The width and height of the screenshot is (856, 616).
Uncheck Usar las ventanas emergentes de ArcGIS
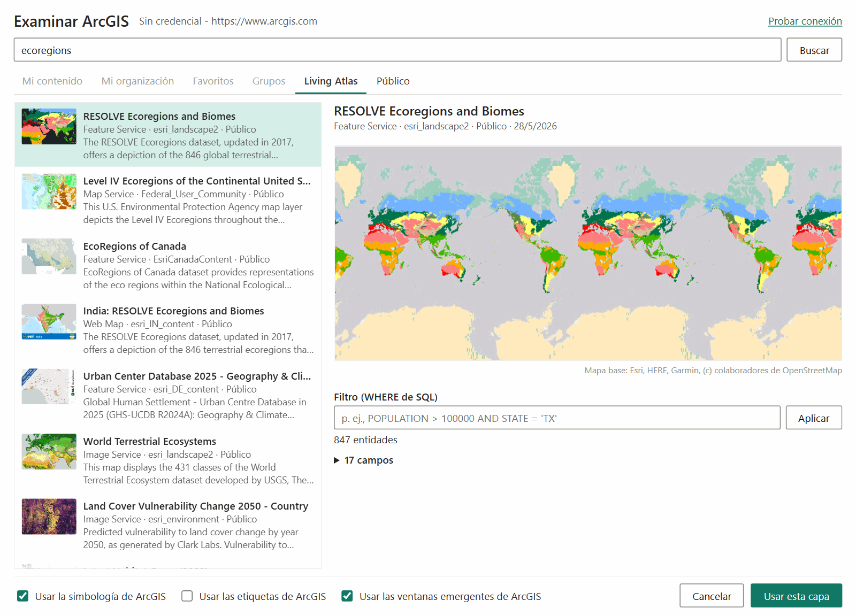point(347,596)
